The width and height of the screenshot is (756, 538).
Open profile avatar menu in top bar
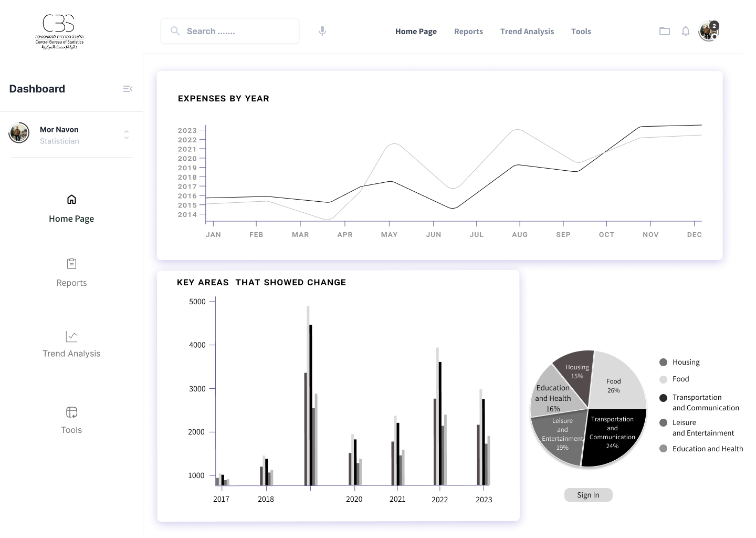pos(709,31)
